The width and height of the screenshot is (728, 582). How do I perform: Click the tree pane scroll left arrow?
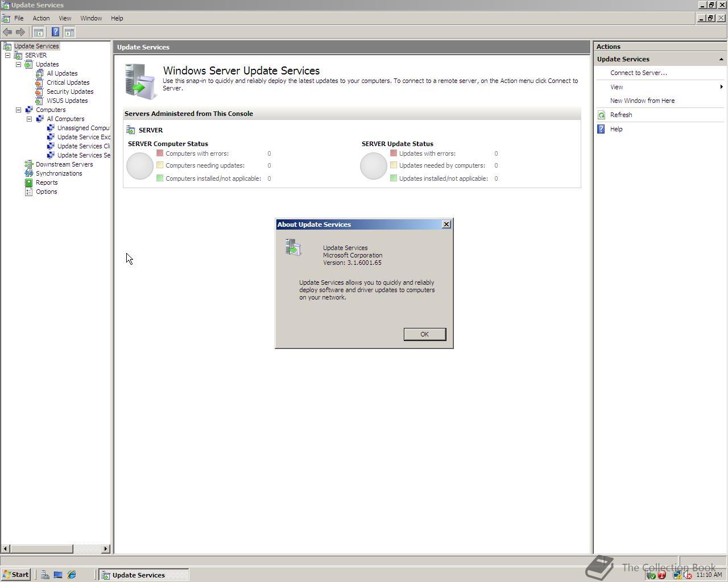pyautogui.click(x=6, y=548)
